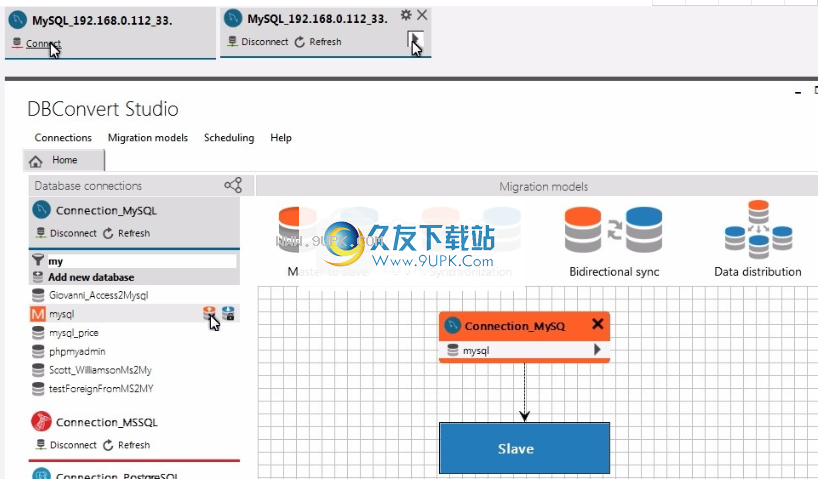The height and width of the screenshot is (488, 824).
Task: Expand the mysql arrow in master node
Action: click(597, 349)
